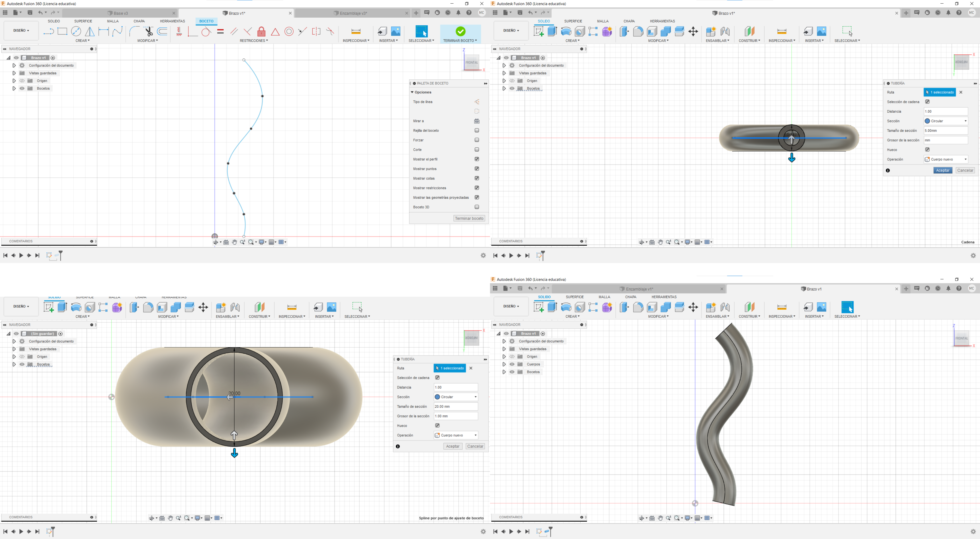Click Tamaño de sección field showing 5.00mm

click(946, 131)
